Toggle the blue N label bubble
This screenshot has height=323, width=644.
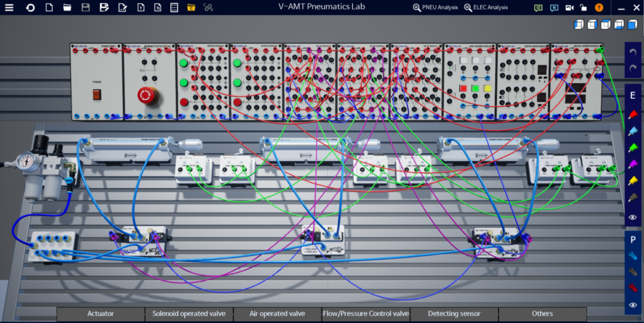pyautogui.click(x=554, y=8)
